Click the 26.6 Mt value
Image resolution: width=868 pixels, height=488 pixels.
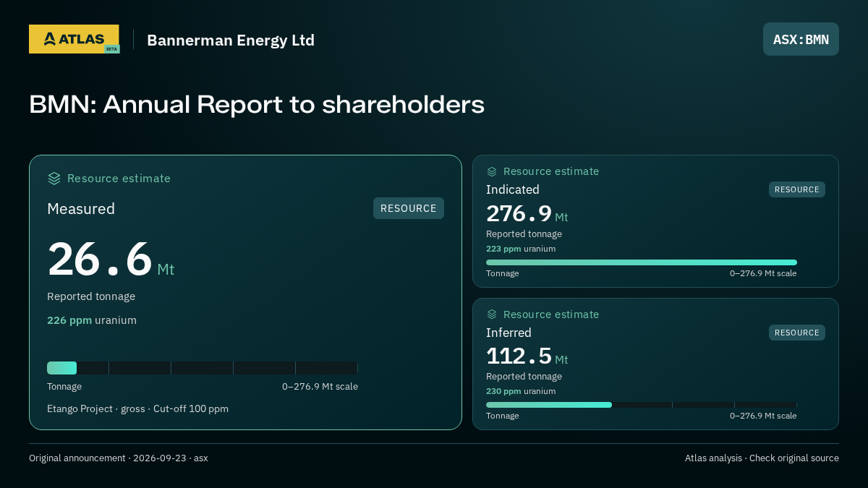[111, 260]
